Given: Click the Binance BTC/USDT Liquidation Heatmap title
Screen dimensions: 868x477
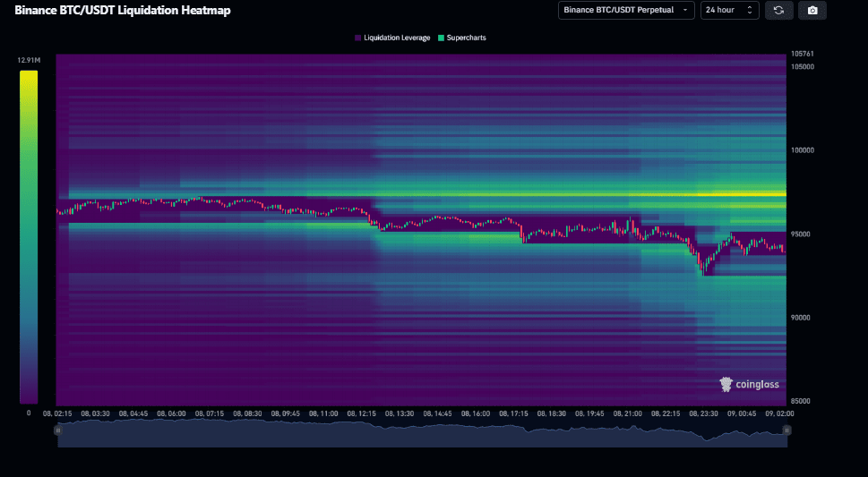Looking at the screenshot, I should click(122, 11).
